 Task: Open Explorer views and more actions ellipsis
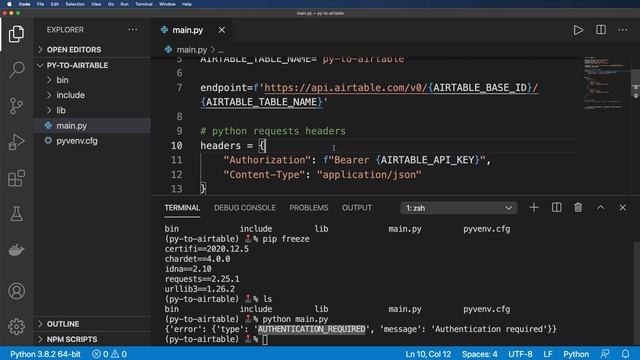coord(133,29)
